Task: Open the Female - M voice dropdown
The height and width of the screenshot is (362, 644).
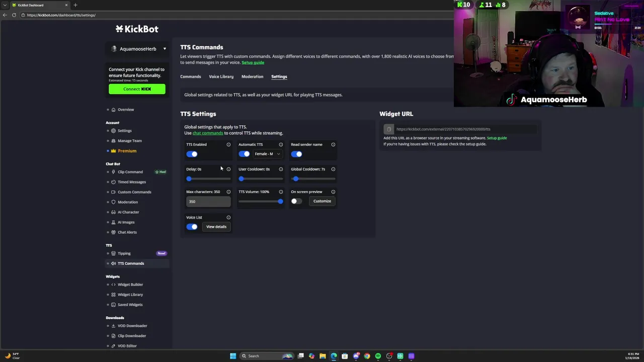Action: point(267,154)
